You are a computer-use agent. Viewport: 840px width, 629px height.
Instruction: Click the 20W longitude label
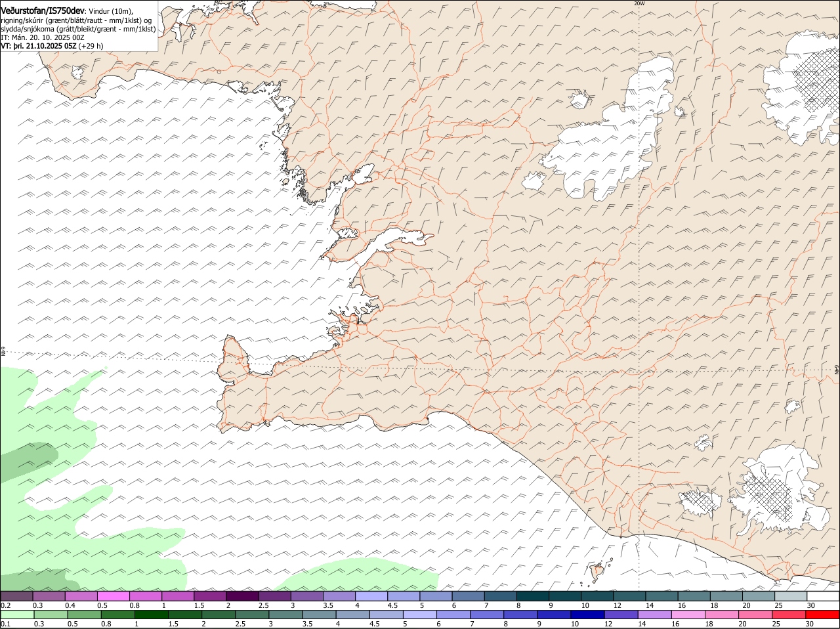(639, 3)
